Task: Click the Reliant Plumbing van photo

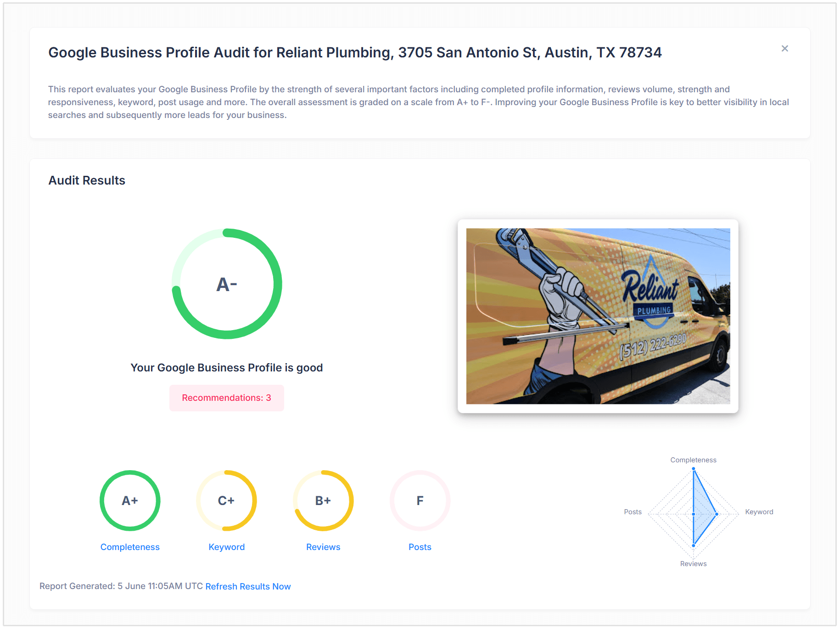Action: pyautogui.click(x=598, y=316)
